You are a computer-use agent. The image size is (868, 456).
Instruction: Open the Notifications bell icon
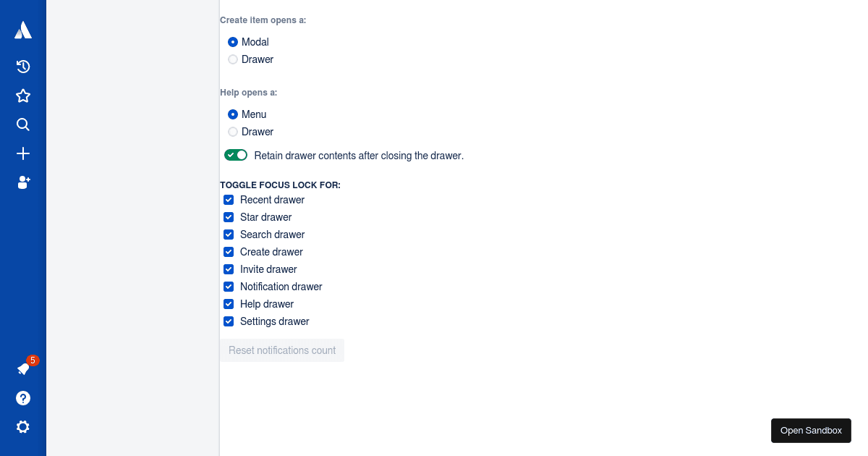coord(23,369)
